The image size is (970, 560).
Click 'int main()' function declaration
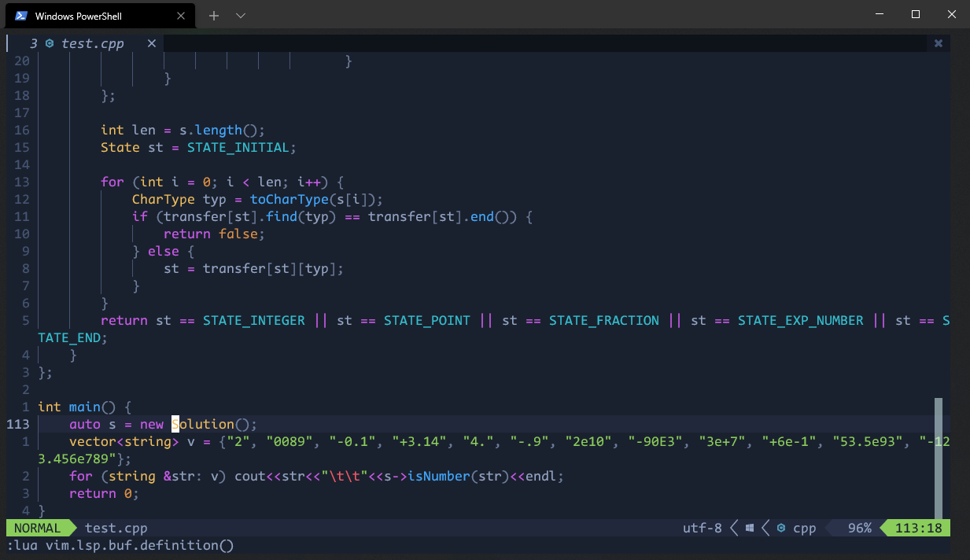(x=77, y=407)
